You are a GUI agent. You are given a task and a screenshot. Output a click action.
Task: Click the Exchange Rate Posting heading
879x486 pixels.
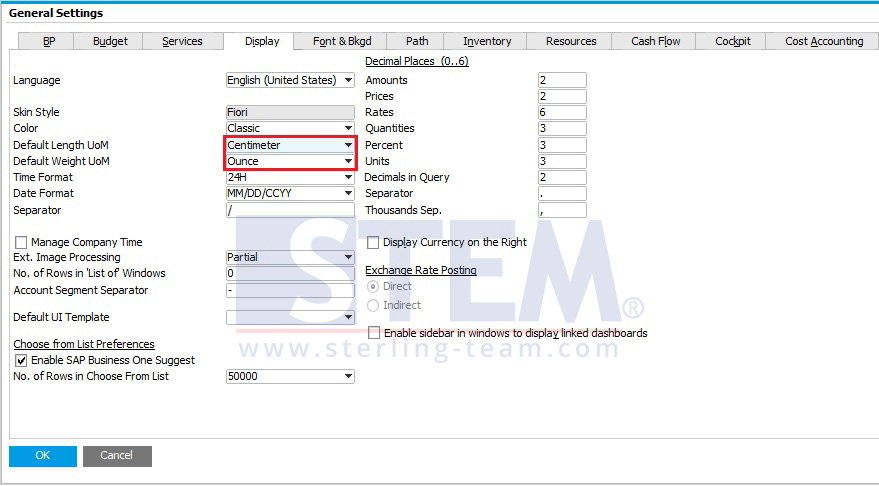[420, 270]
